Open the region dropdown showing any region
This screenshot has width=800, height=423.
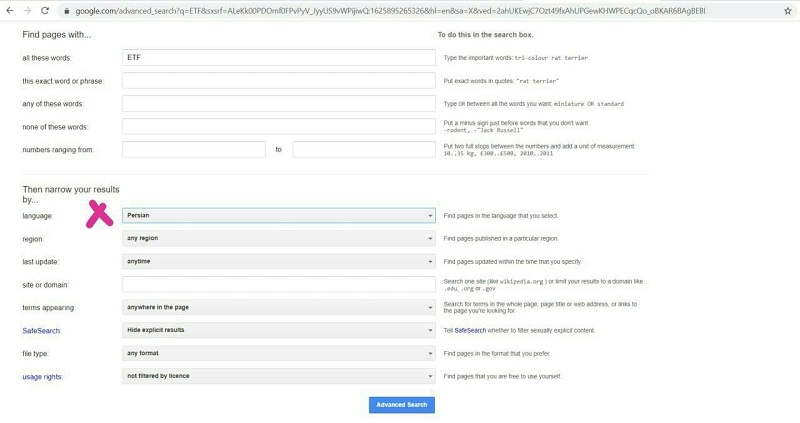279,238
